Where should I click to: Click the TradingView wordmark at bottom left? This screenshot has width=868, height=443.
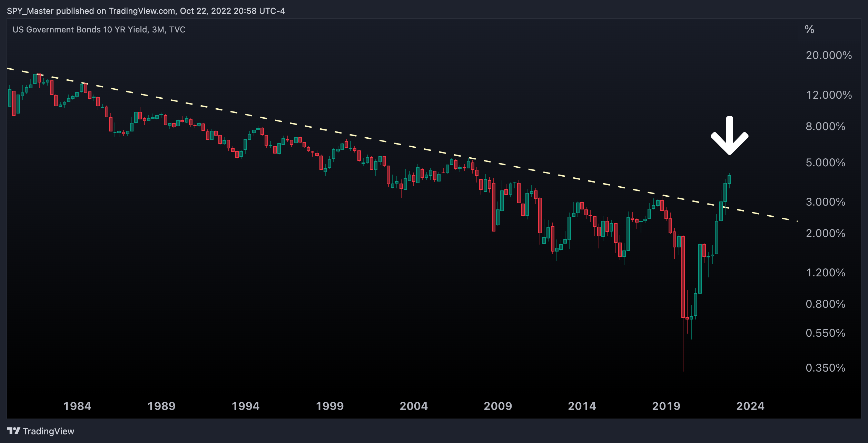49,431
